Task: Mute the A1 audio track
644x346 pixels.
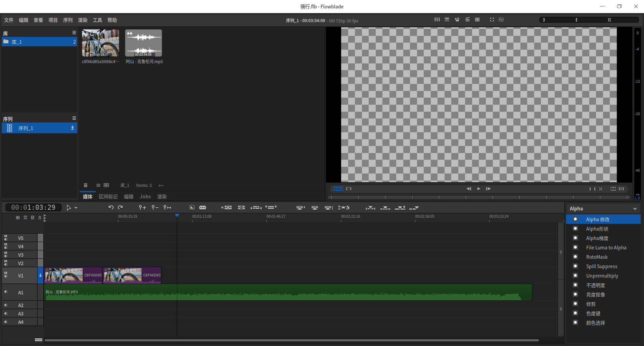Action: [6, 292]
